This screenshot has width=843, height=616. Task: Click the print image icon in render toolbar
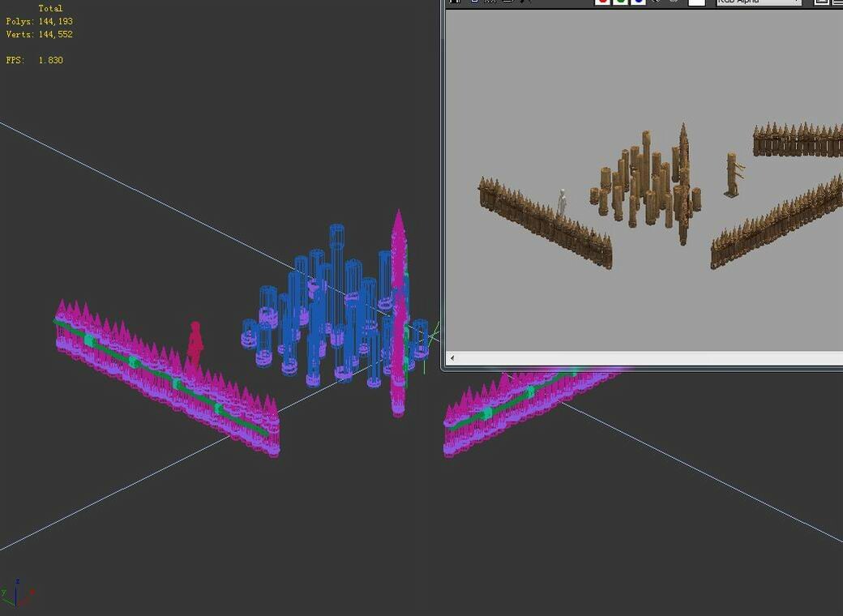click(x=508, y=2)
